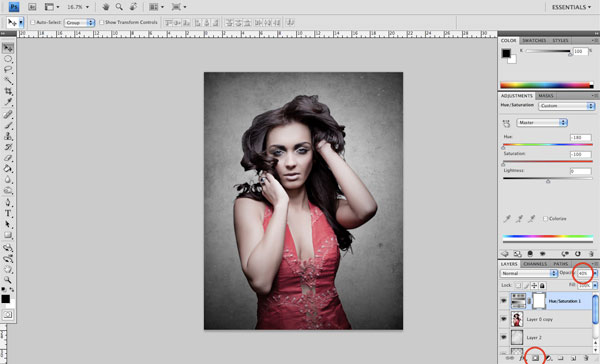The width and height of the screenshot is (600, 364).
Task: Click the foreground color swatch in toolbox
Action: pyautogui.click(x=5, y=299)
